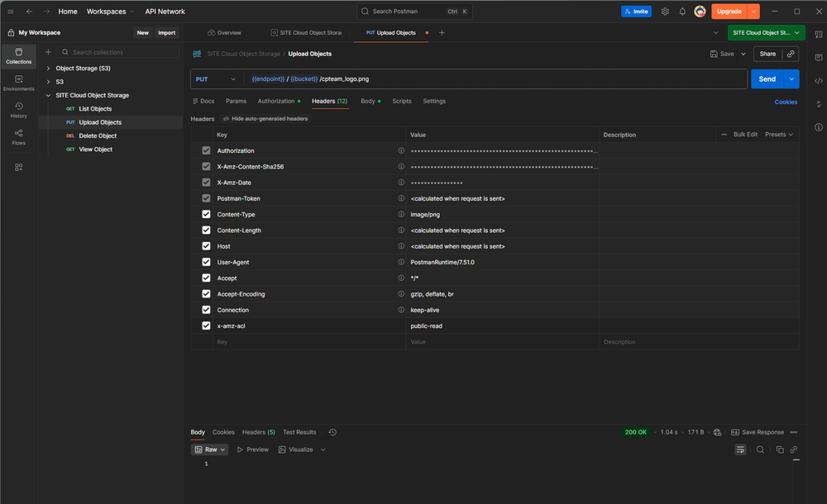Viewport: 827px width, 504px height.
Task: Open the Overview tab
Action: click(225, 33)
